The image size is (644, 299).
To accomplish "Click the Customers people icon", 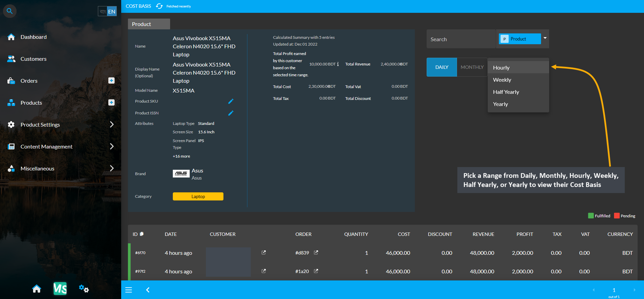I will pos(11,59).
